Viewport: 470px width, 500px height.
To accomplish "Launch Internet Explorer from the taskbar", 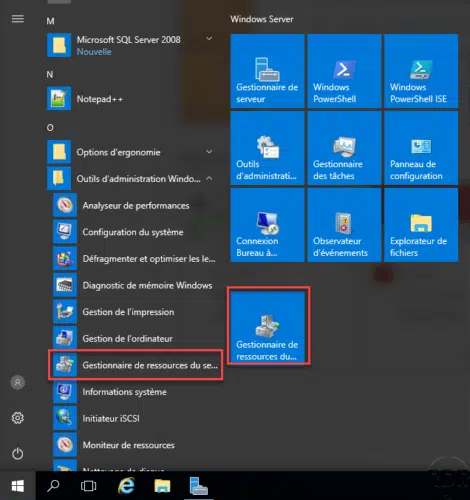I will tap(126, 485).
